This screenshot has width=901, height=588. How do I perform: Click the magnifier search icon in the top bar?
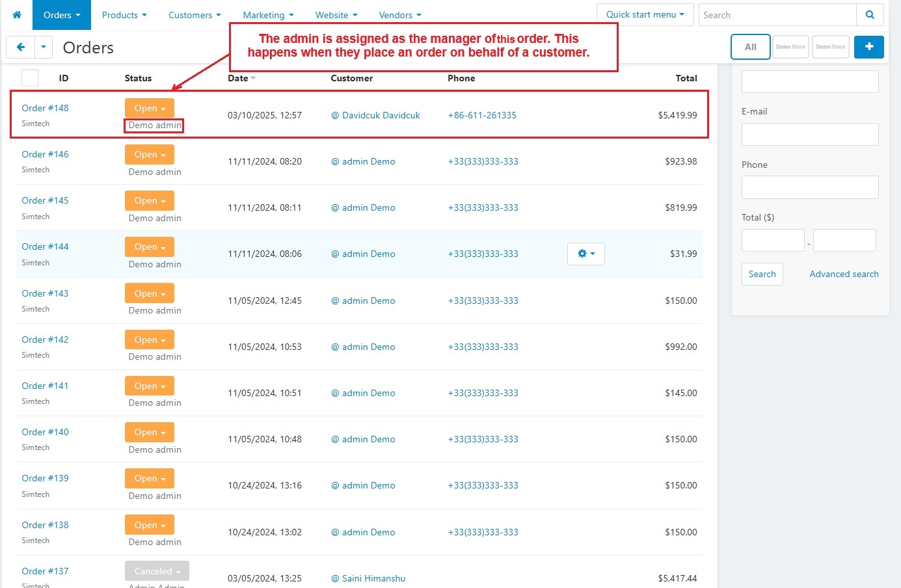pos(870,15)
